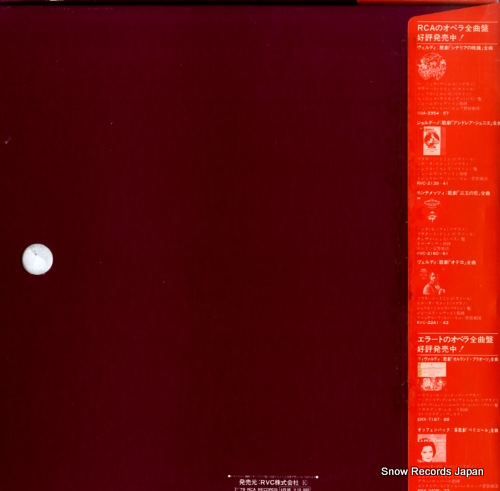Click the Orlando Furioso album cover thumbnail
Image resolution: width=500 pixels, height=491 pixels.
coord(432,377)
